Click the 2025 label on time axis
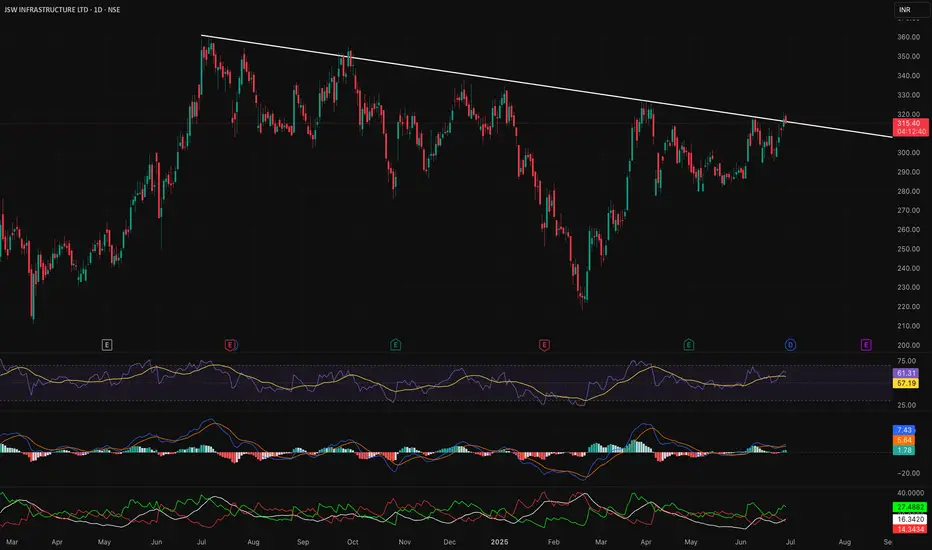The width and height of the screenshot is (932, 550). 499,542
